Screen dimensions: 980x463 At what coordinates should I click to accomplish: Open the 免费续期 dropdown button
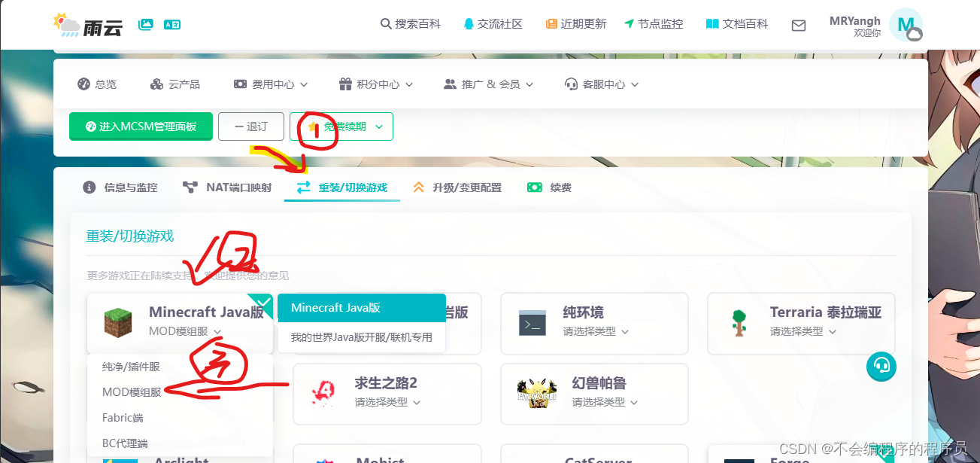(341, 126)
